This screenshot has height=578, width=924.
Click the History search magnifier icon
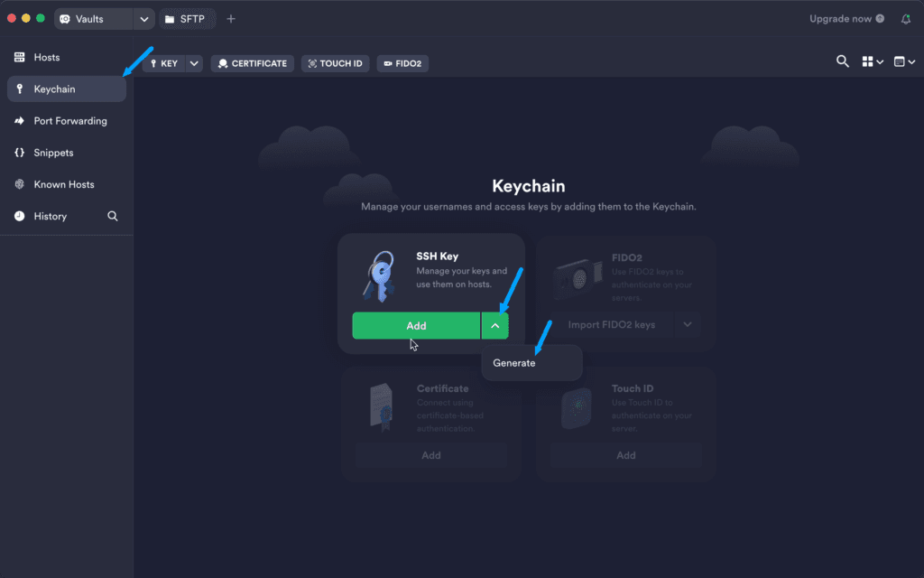click(113, 217)
